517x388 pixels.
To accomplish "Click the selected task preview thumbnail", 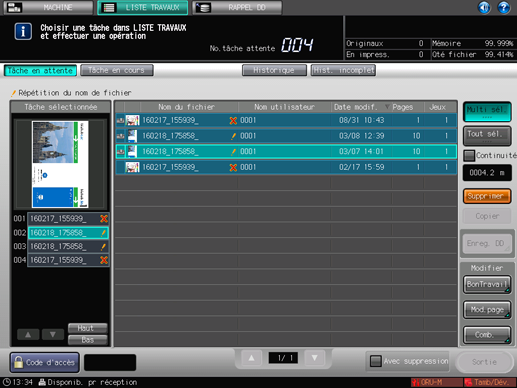I will (60, 164).
